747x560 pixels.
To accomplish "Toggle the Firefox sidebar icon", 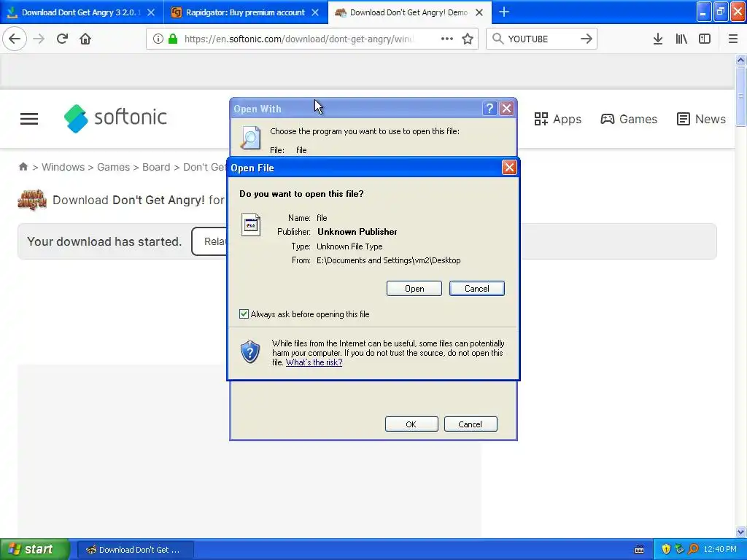I will 705,39.
